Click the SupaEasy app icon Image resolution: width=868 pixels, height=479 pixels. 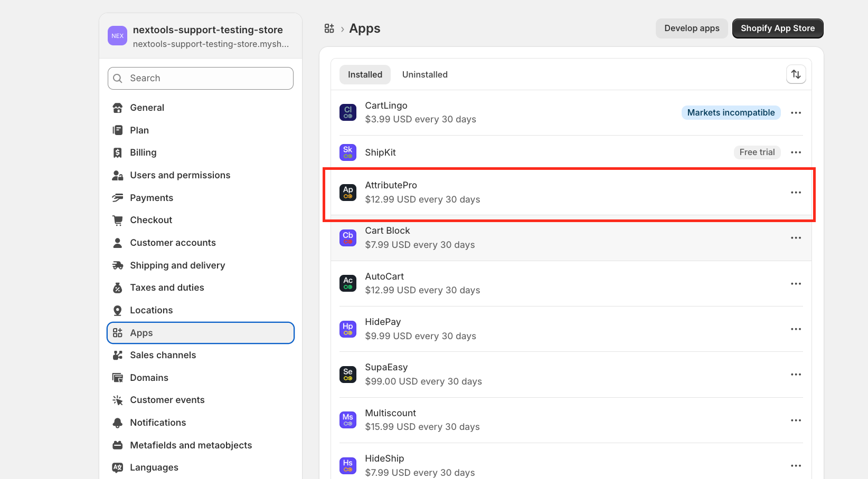pos(348,375)
